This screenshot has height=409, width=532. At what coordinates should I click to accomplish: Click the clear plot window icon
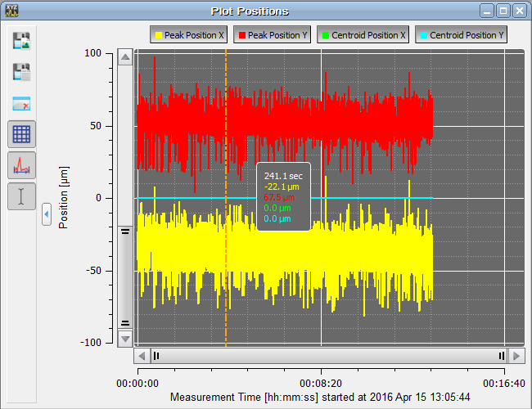pyautogui.click(x=21, y=103)
